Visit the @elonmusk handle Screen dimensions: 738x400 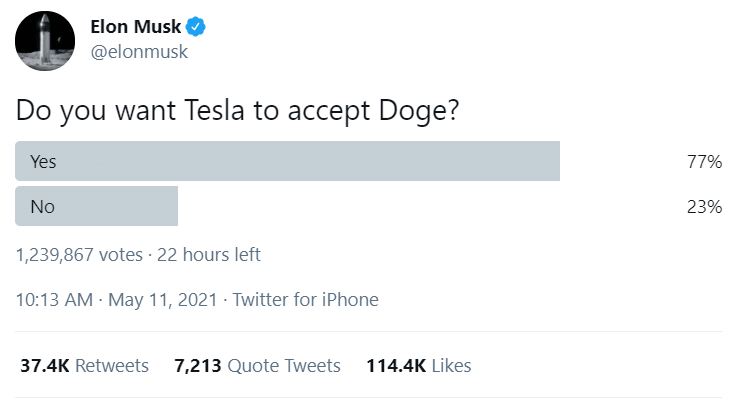click(139, 52)
